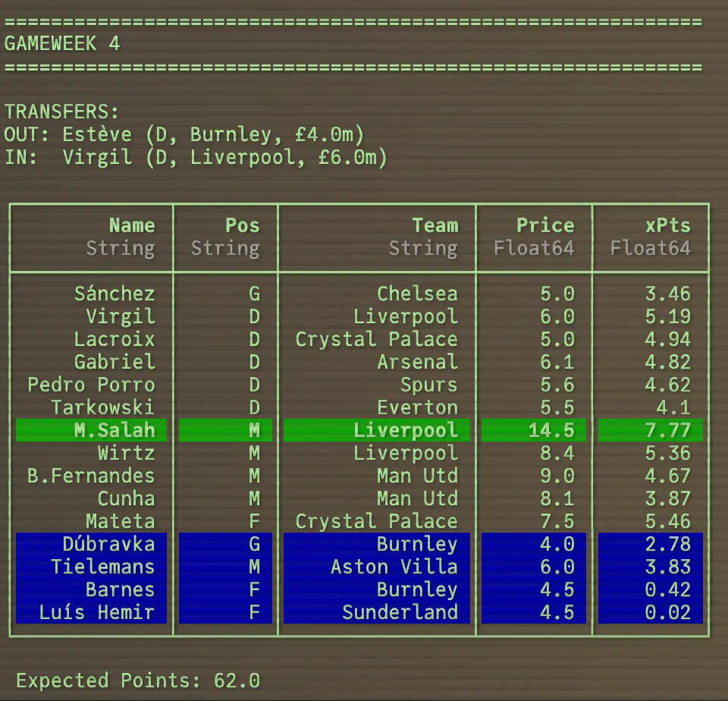Image resolution: width=728 pixels, height=701 pixels.
Task: Click Spurs in the Team column
Action: [x=429, y=385]
